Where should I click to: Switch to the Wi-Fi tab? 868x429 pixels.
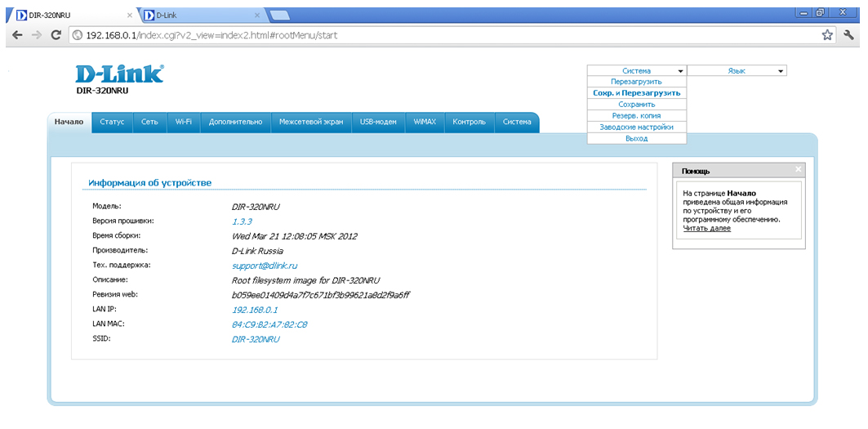(x=184, y=122)
